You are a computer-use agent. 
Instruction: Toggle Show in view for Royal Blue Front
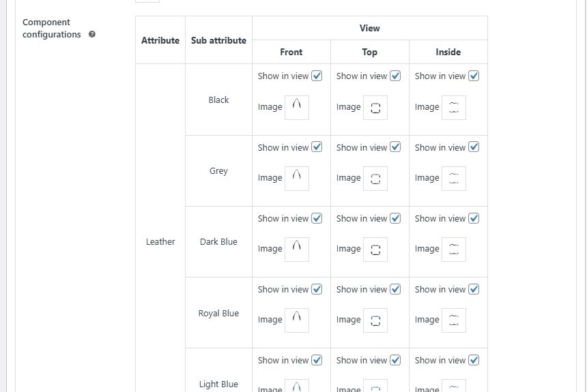coord(317,289)
